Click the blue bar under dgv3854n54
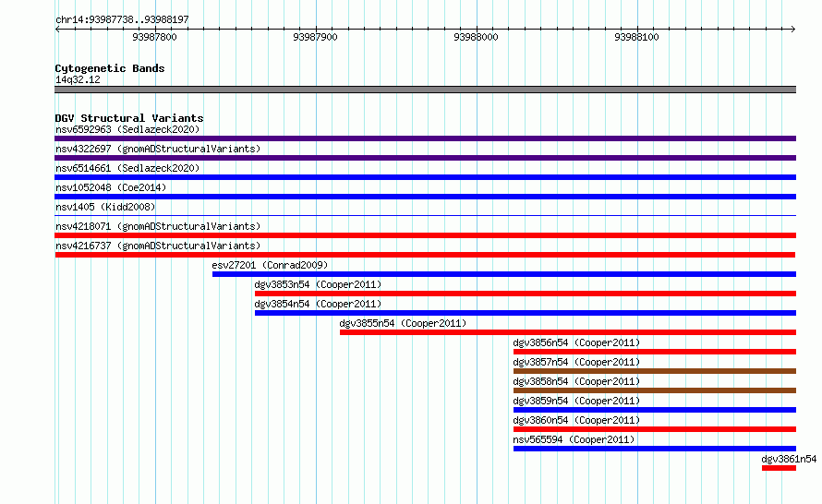Viewport: 822px width, 504px height. (526, 313)
